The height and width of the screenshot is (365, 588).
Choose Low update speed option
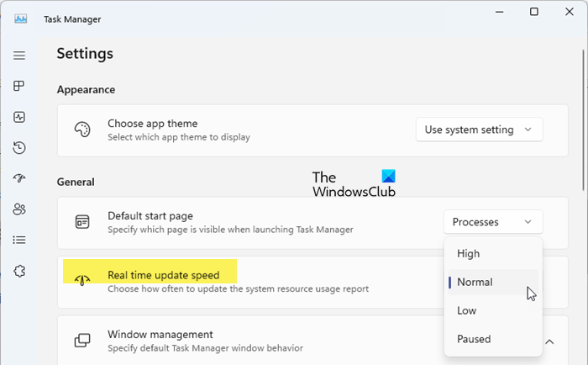pyautogui.click(x=466, y=310)
